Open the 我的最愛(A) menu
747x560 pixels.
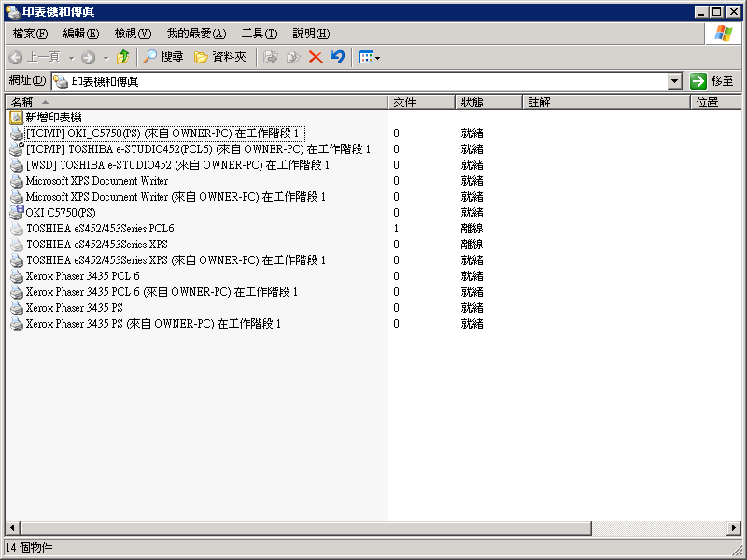coord(196,34)
